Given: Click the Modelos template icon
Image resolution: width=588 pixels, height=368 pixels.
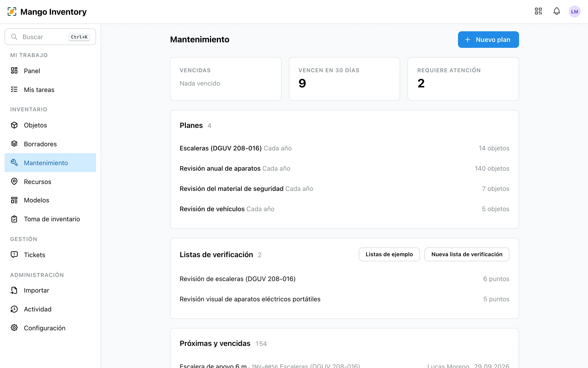Looking at the screenshot, I should (14, 200).
